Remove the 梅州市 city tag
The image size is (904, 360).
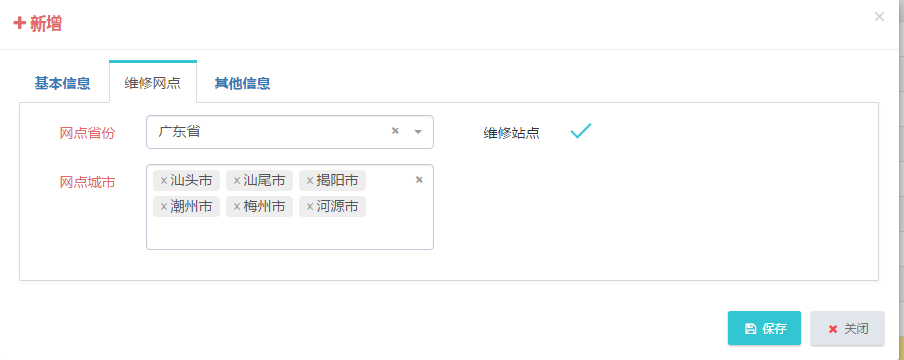click(236, 207)
